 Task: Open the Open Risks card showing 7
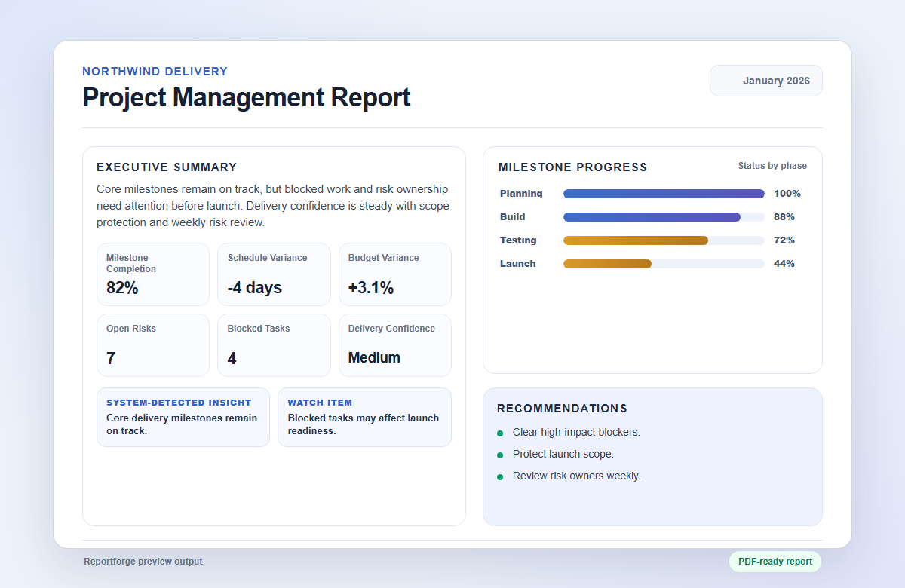coord(153,345)
